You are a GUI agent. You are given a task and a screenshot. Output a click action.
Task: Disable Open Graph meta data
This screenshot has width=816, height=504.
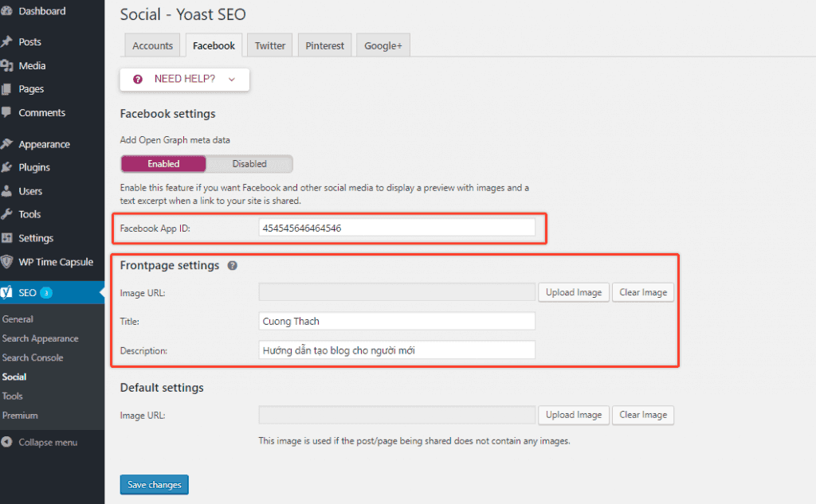(249, 164)
